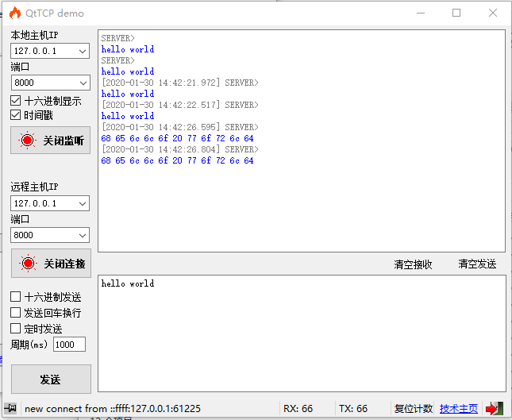Click the log line timestamped 14:42:21.972
Image resolution: width=512 pixels, height=420 pixels.
click(x=180, y=83)
